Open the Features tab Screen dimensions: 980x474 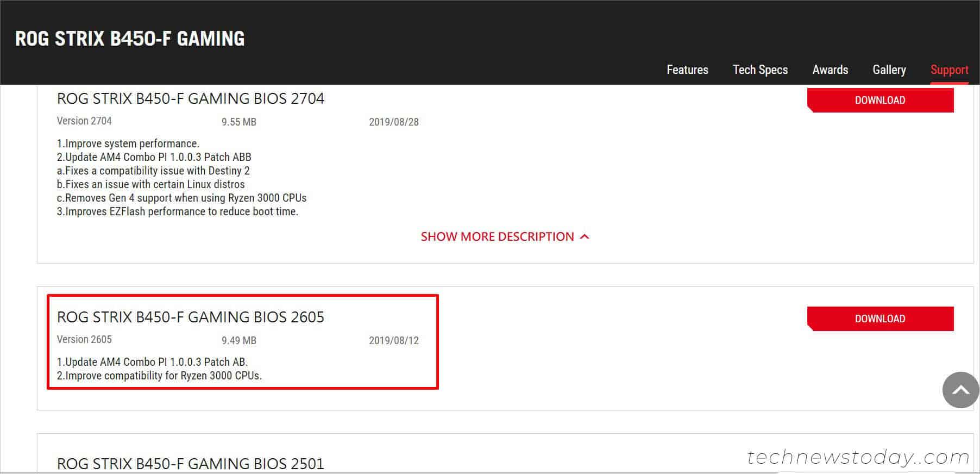[x=687, y=70]
